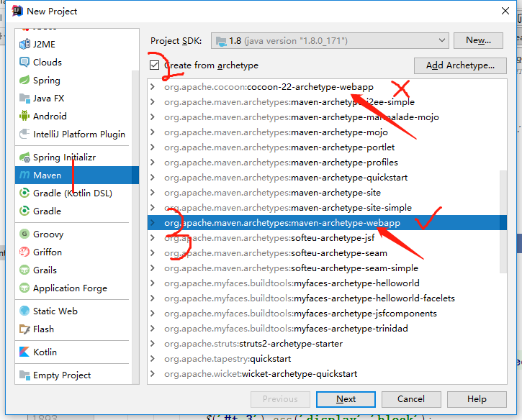Expand the struts2-archetype-starter node
This screenshot has height=420, width=522.
[153, 344]
